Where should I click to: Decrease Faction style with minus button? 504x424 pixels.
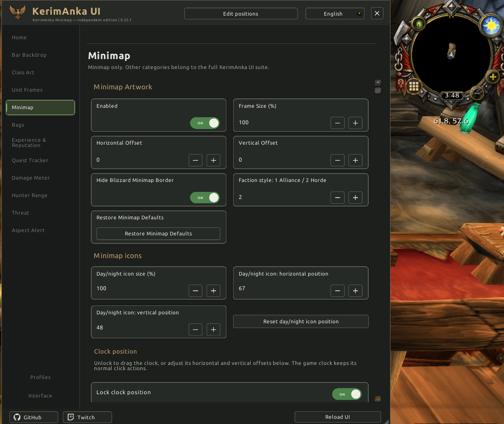tap(338, 198)
